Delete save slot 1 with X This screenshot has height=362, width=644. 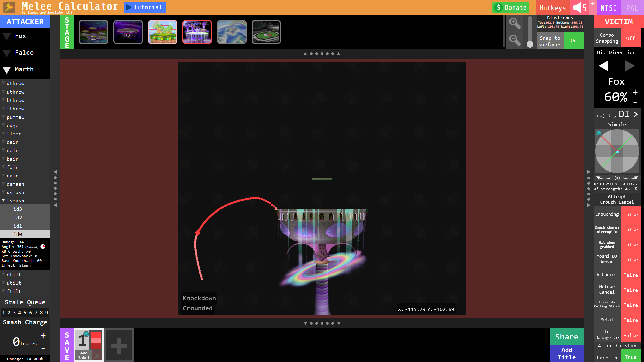click(x=97, y=356)
